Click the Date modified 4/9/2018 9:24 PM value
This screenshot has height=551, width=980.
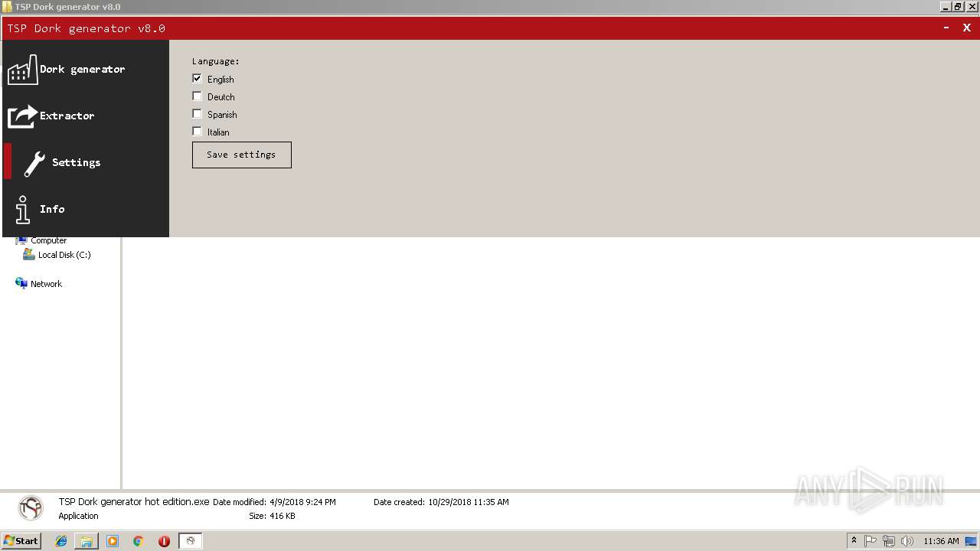(x=302, y=502)
